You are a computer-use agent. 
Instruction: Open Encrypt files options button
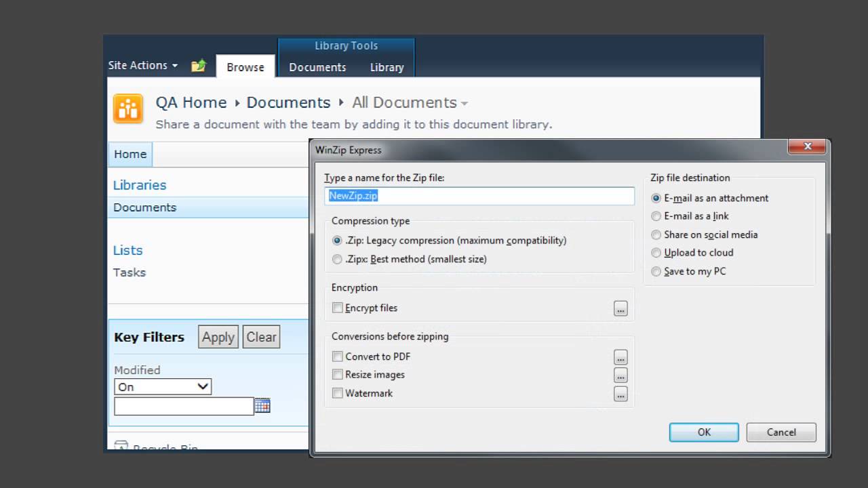pos(620,308)
